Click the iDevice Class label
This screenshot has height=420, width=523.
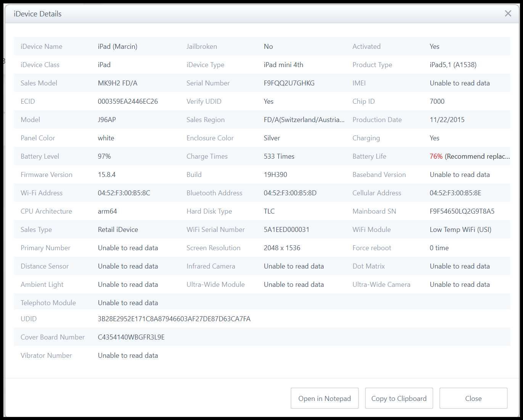[x=40, y=65]
